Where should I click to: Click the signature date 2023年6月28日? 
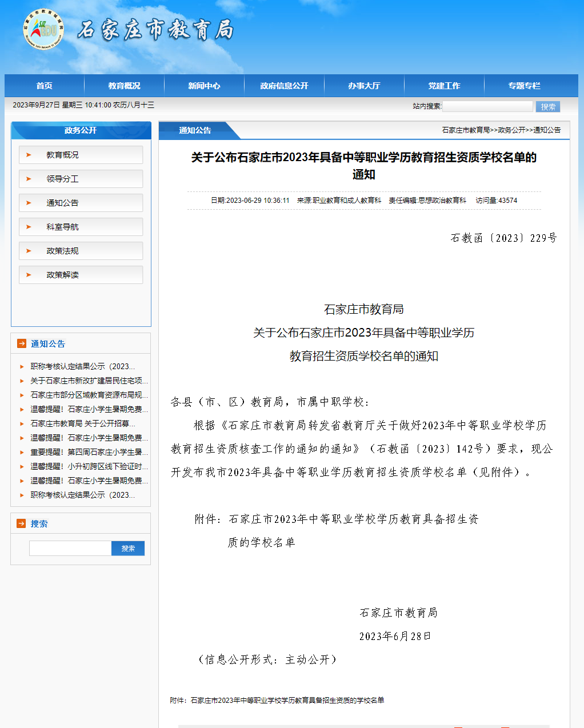(395, 636)
